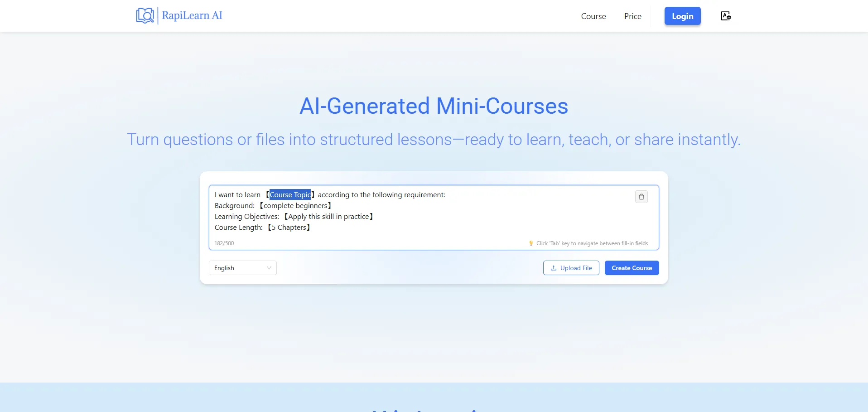Expand the English language dropdown
The image size is (868, 412).
pyautogui.click(x=242, y=268)
